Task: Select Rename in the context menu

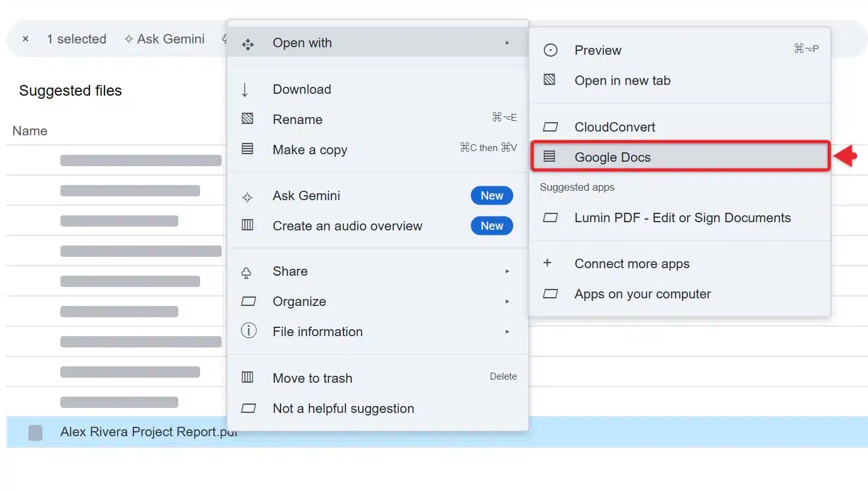Action: pyautogui.click(x=377, y=120)
